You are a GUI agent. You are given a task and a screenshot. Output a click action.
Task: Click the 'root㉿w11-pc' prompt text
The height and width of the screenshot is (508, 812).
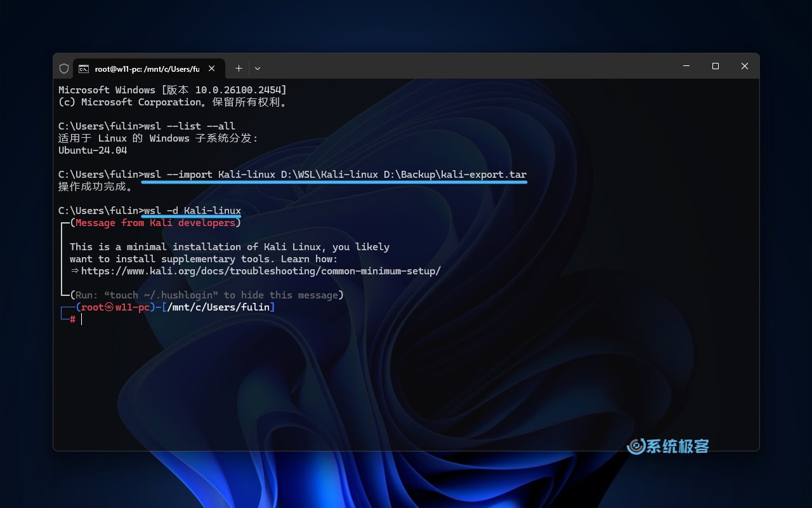pos(115,307)
